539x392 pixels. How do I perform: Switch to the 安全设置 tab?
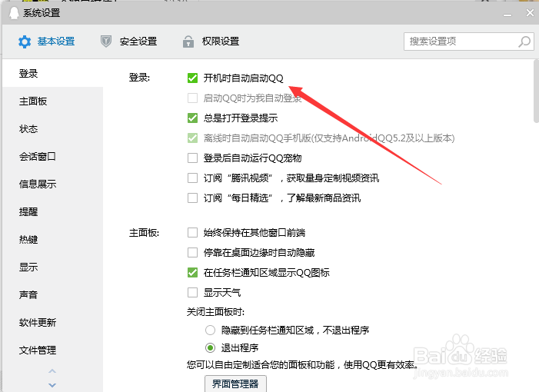coord(128,42)
